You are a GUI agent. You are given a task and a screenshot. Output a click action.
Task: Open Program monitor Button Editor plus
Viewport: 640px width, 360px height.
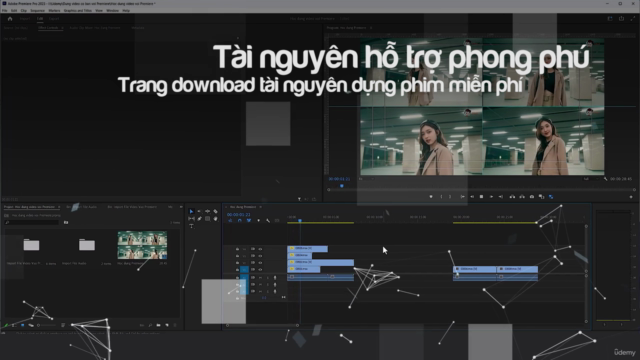(631, 197)
